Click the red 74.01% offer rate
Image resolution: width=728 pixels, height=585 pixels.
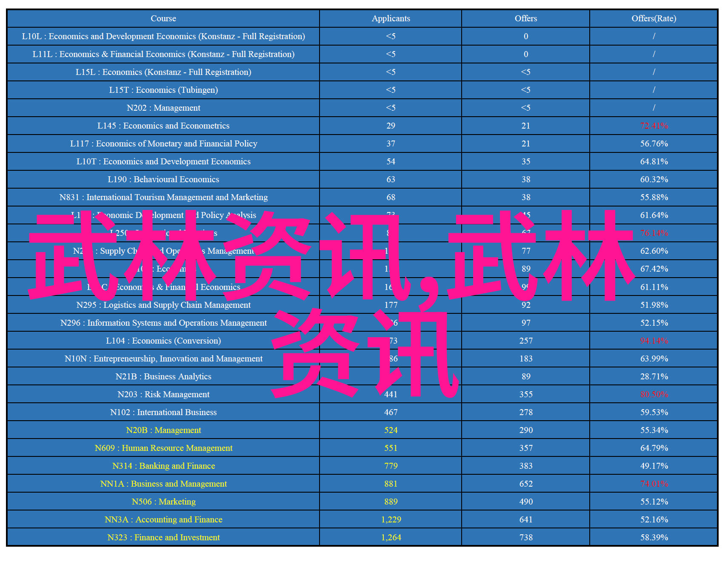click(x=654, y=484)
